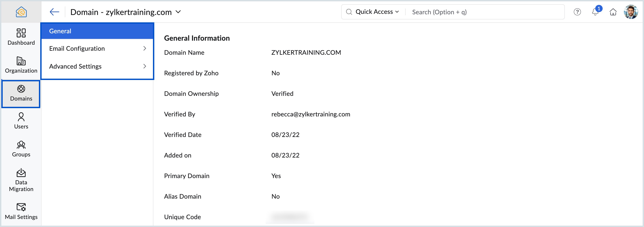Open the Users section
Screen dimensions: 644x227
click(21, 121)
